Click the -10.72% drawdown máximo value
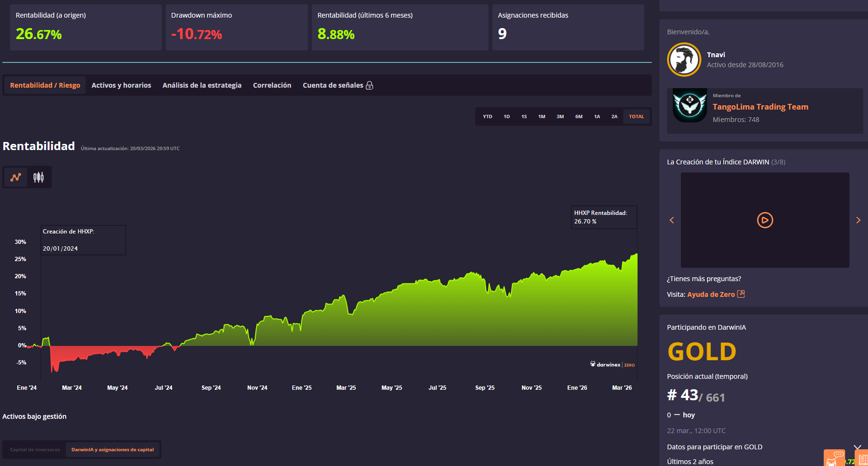 click(x=197, y=34)
